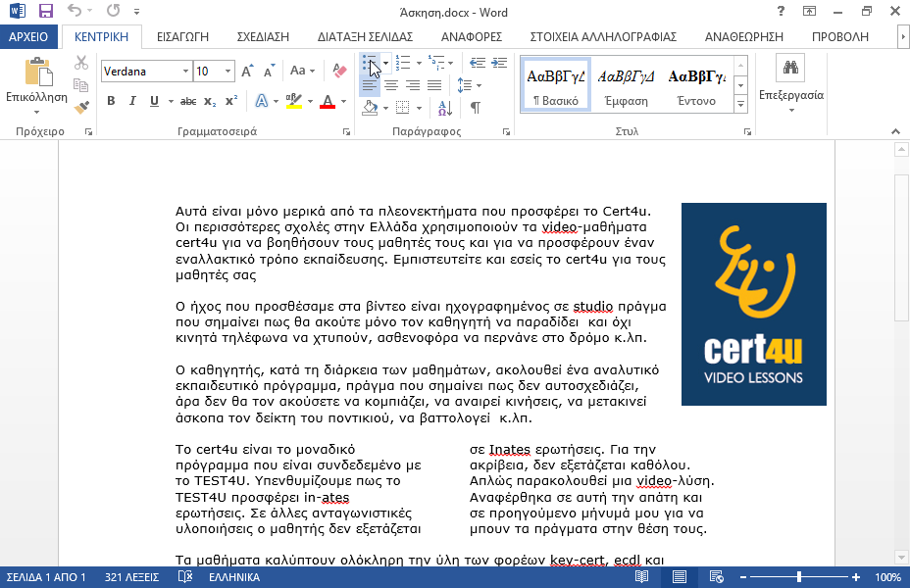
Task: Toggle subscript formatting
Action: 210,101
